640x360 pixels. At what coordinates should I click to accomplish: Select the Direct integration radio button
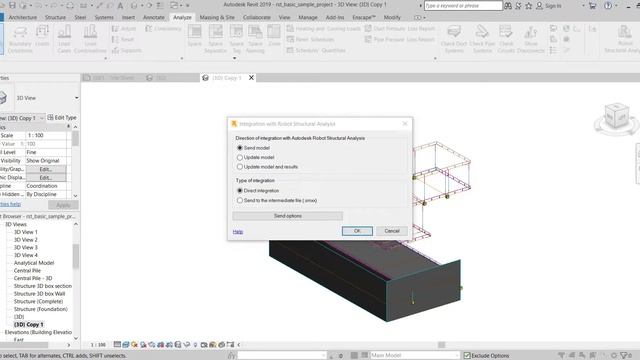(x=240, y=191)
